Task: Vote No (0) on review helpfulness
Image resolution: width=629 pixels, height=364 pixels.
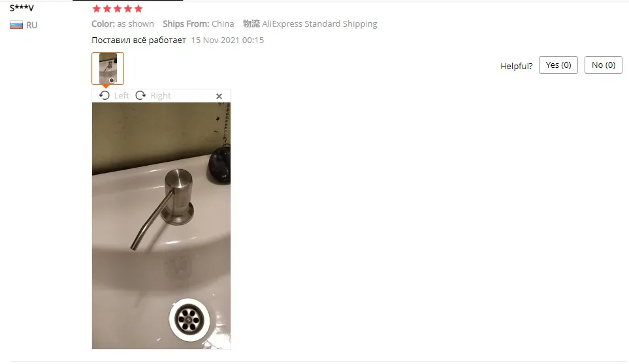Action: [604, 65]
